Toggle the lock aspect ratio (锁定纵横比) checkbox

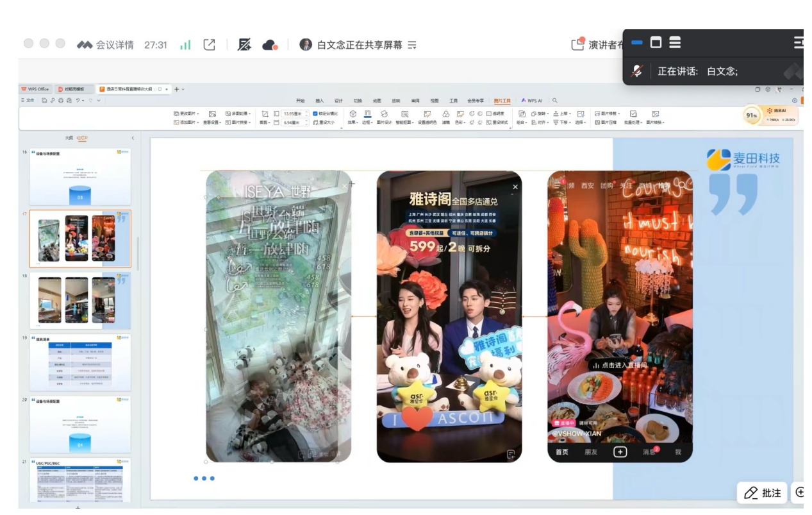tap(315, 114)
